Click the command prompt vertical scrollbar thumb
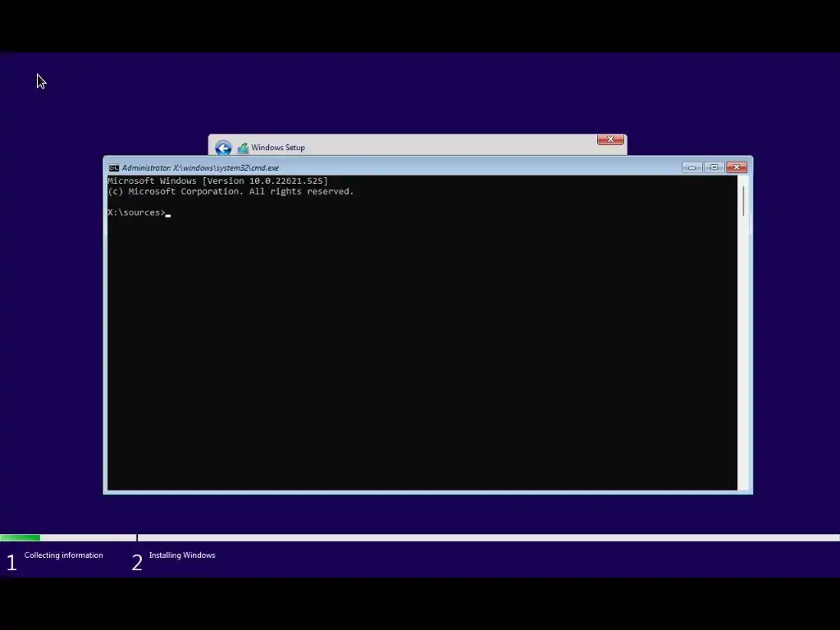Screen dimensions: 840x630 point(743,202)
